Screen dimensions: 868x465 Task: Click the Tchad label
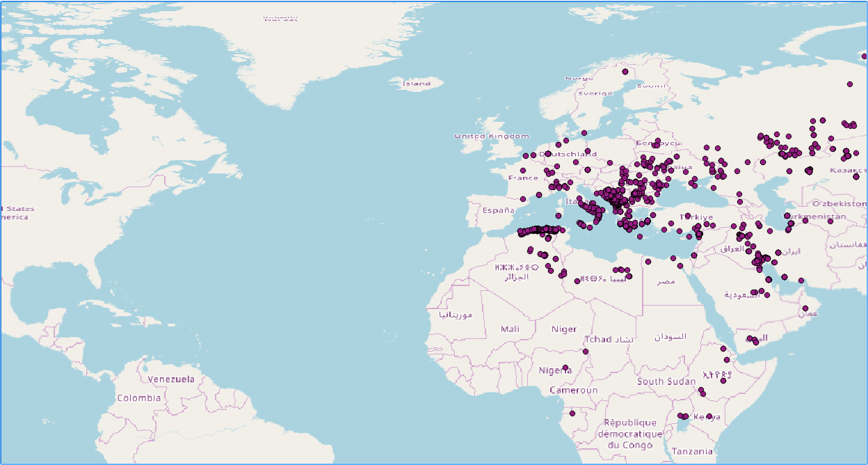(x=597, y=339)
